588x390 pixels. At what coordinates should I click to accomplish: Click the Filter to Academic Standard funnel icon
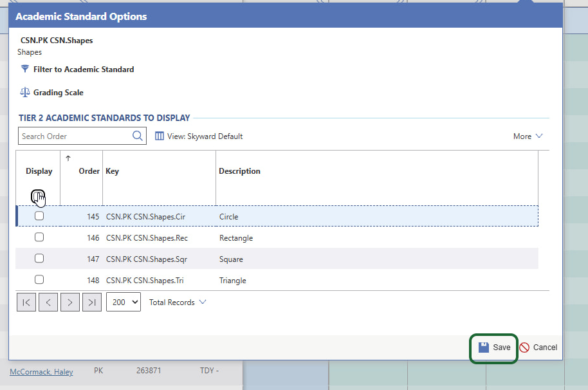coord(24,69)
